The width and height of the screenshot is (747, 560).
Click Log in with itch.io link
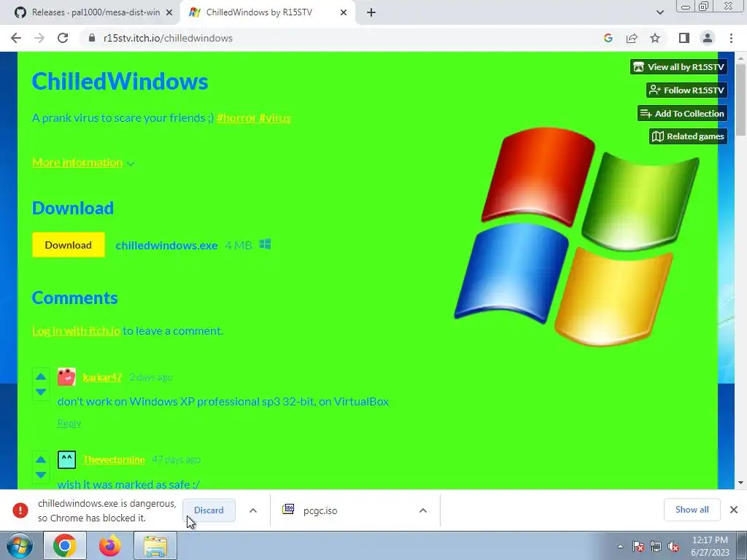(x=76, y=330)
